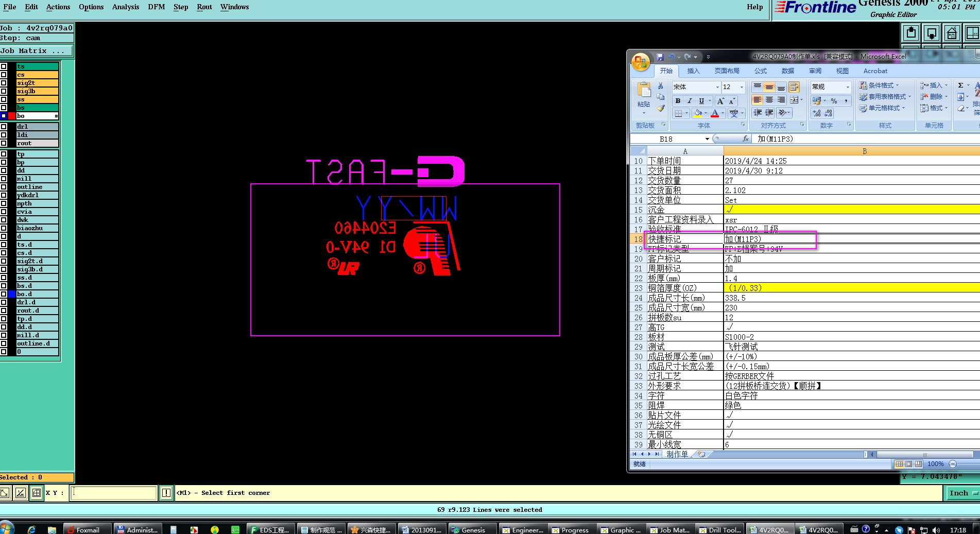The height and width of the screenshot is (534, 980).
Task: Open the Genesis Analysis menu
Action: [126, 7]
